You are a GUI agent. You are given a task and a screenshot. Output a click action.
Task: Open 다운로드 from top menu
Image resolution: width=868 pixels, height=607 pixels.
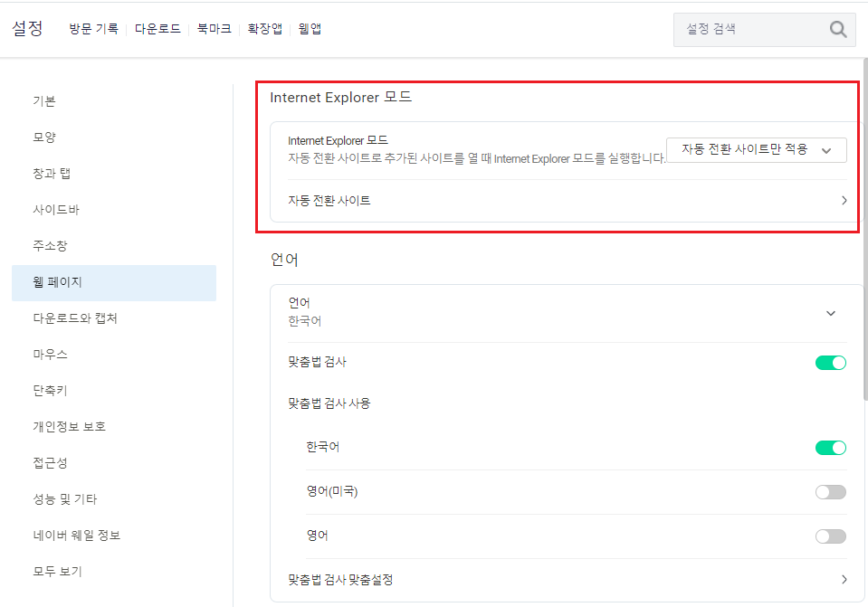pyautogui.click(x=157, y=29)
